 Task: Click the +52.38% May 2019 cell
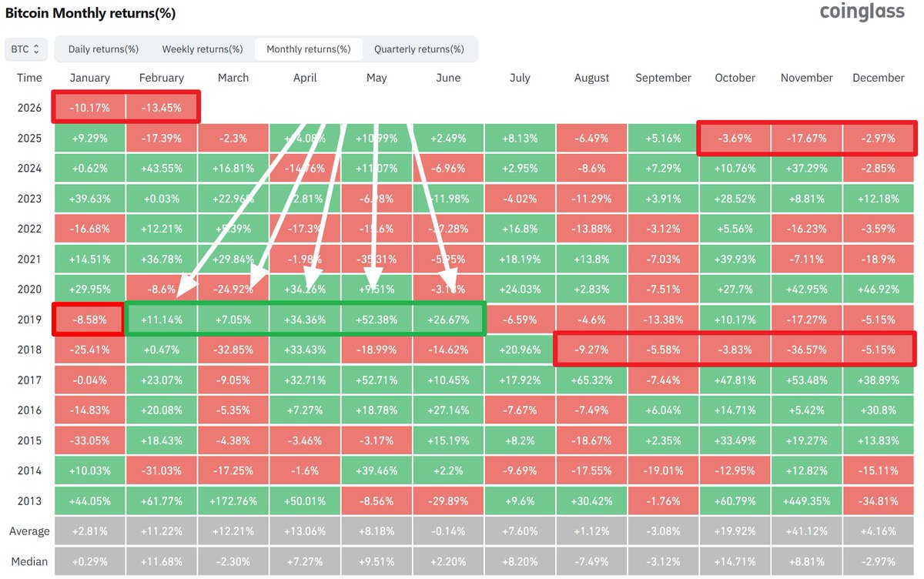click(377, 319)
